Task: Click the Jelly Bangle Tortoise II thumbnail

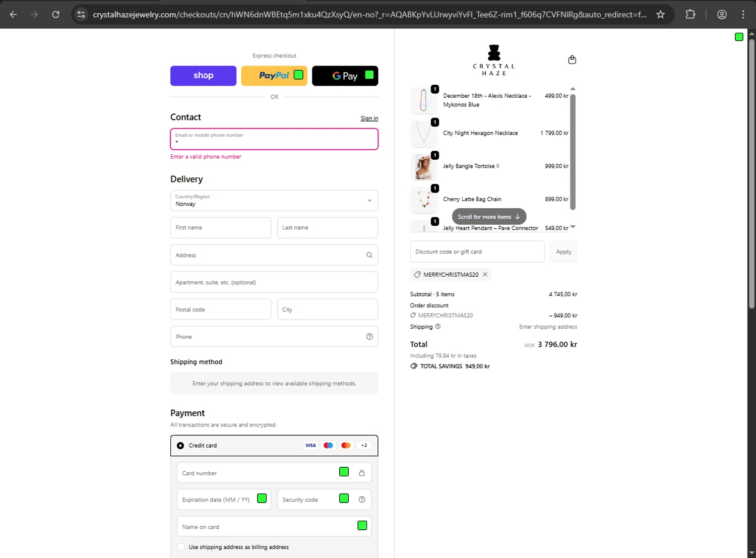Action: pos(423,166)
